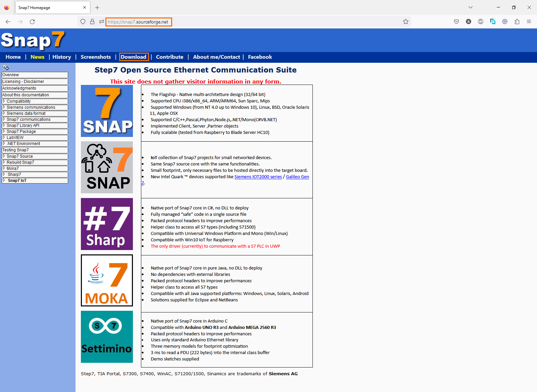
Task: Open the News navigation link
Action: click(37, 57)
